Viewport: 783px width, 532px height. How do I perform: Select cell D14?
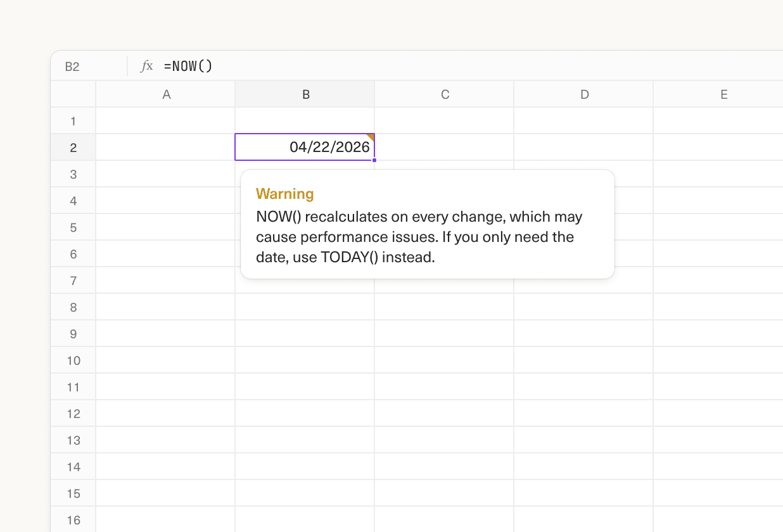[x=584, y=467]
